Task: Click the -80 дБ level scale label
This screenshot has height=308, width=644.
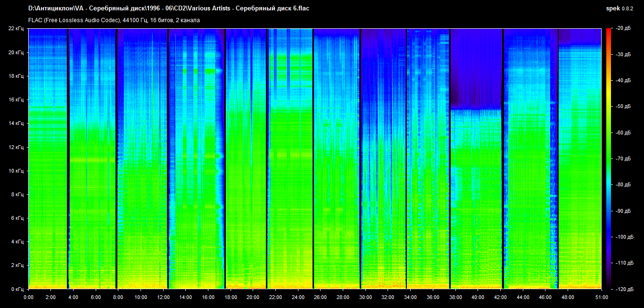Action: (623, 184)
